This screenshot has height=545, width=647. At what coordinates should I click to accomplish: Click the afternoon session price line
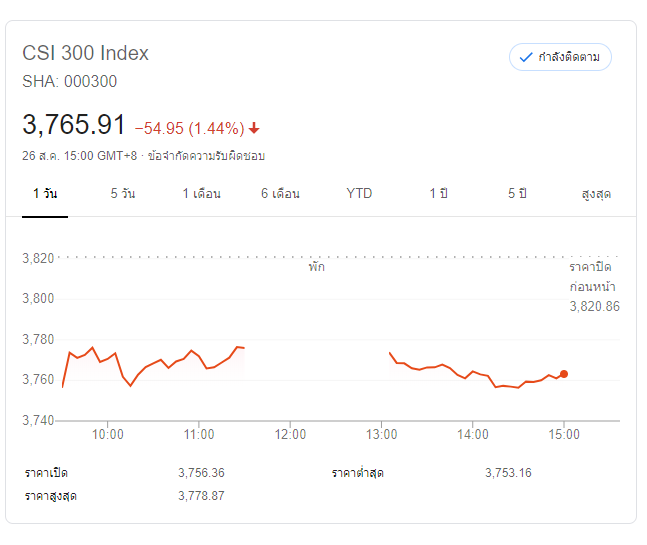(x=470, y=375)
